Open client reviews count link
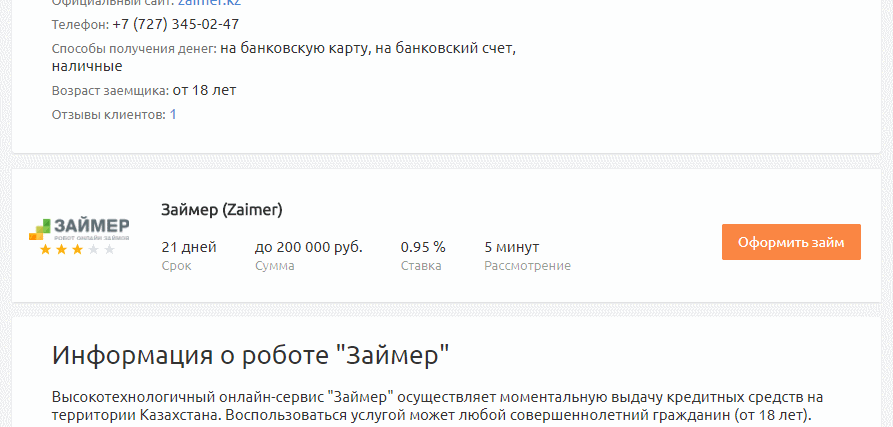The width and height of the screenshot is (893, 427). (173, 114)
